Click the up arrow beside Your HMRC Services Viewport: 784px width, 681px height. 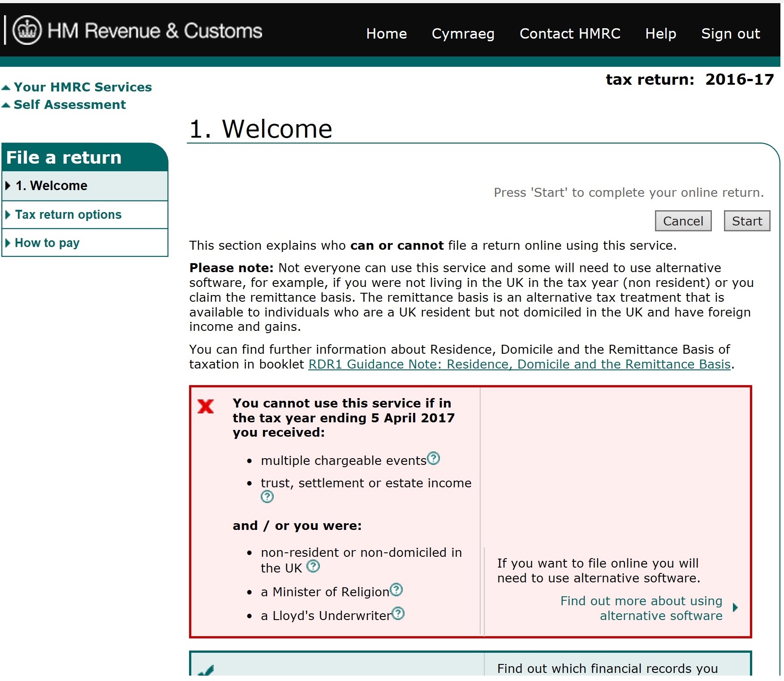click(x=6, y=87)
